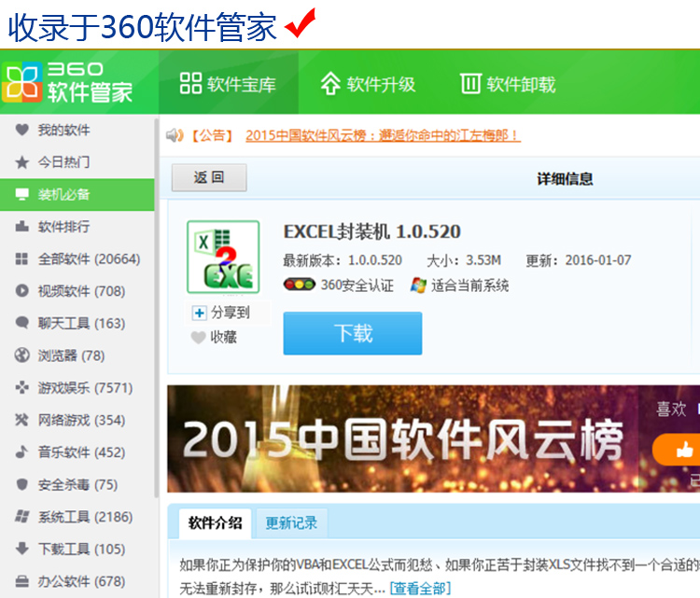
Task: Click the chart icon beside 软件排行
Action: click(x=21, y=227)
